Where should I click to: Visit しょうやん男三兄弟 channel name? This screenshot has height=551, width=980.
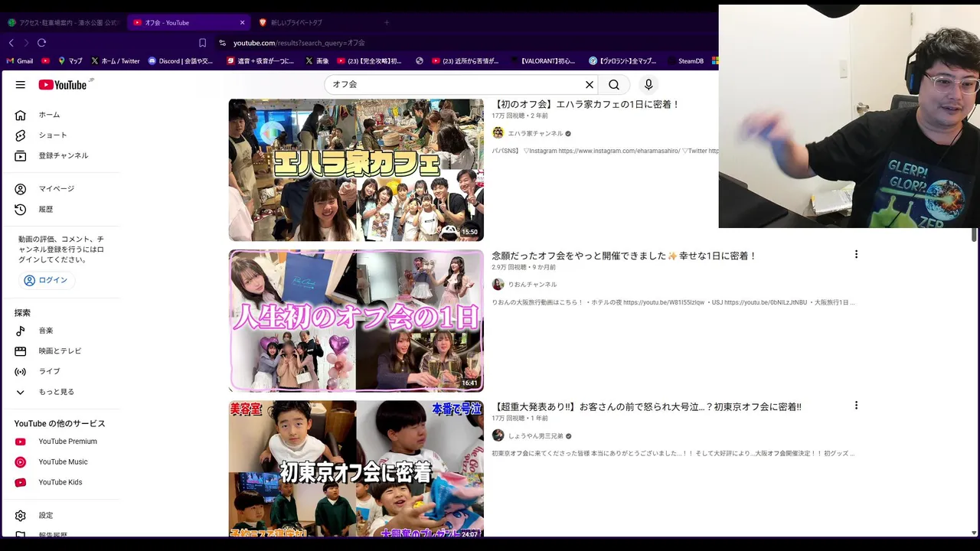click(535, 435)
